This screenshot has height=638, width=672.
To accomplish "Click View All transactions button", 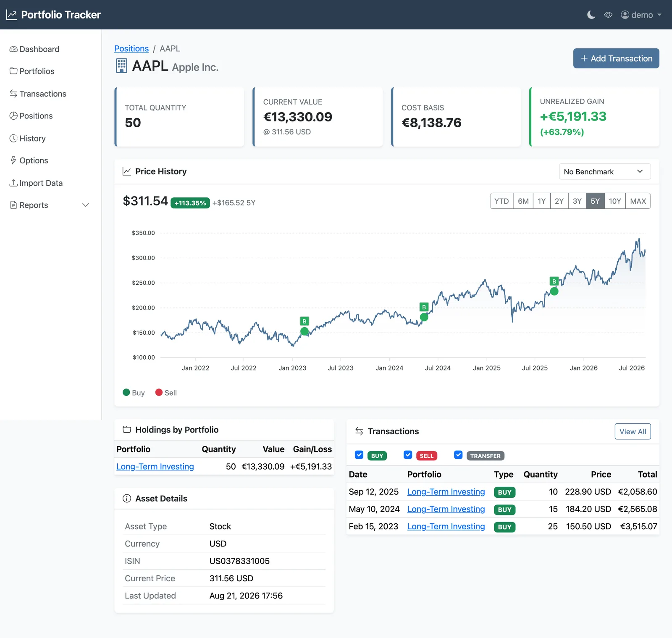I will [x=633, y=431].
